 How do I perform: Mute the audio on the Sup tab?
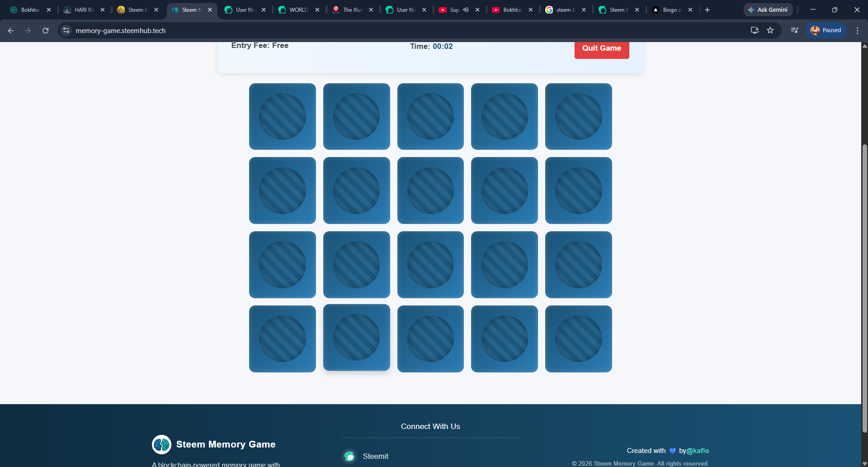pos(466,10)
